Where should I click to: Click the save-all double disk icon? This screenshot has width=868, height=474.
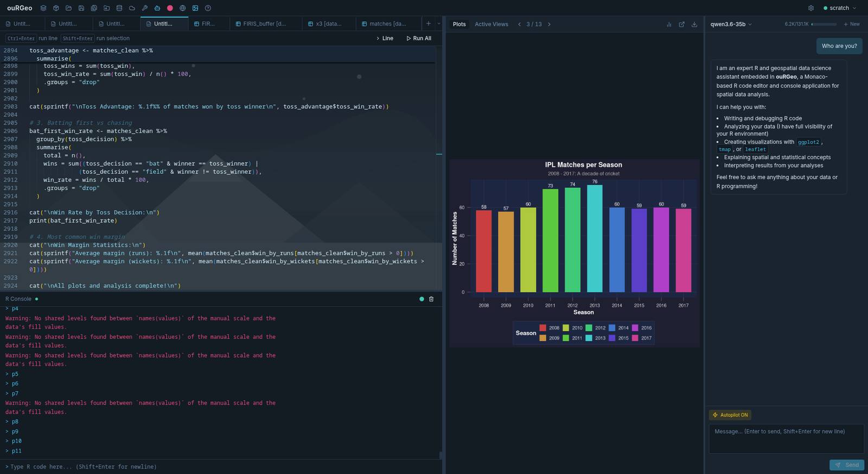pos(94,8)
